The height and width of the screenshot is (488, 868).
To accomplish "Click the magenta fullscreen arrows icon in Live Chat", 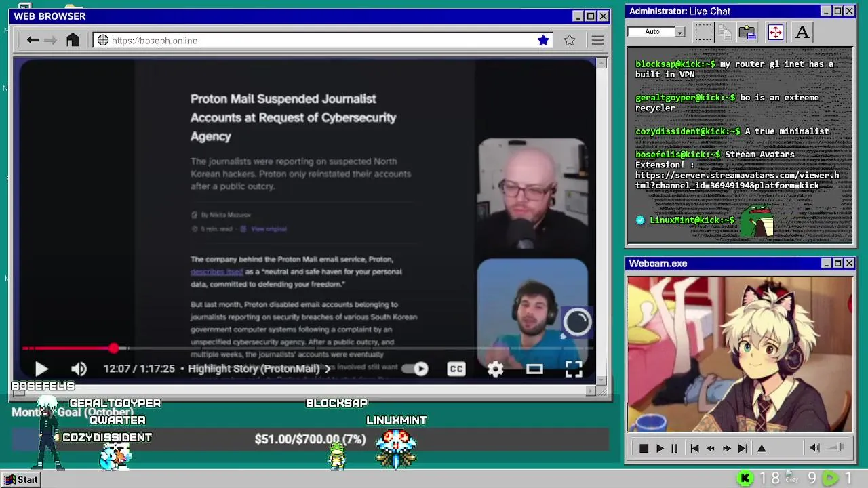I will (x=776, y=32).
